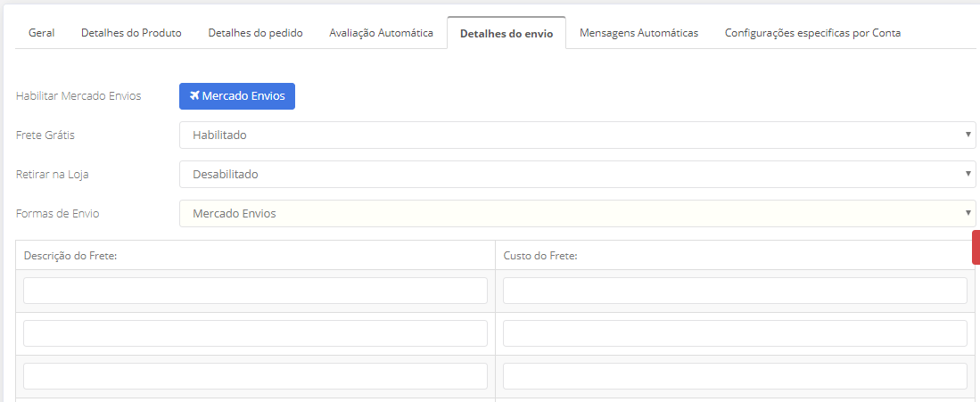Expand the Frete Grátis dropdown
Image resolution: width=980 pixels, height=402 pixels.
point(577,135)
